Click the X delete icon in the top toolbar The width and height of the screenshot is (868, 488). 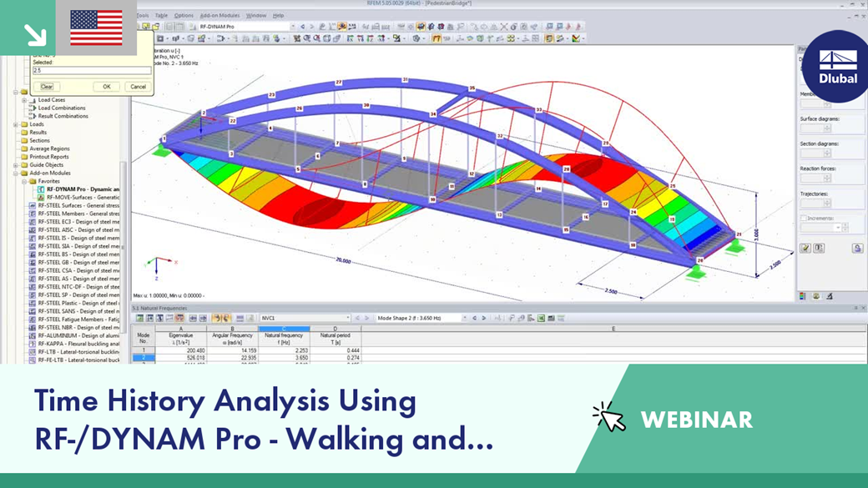coord(504,27)
